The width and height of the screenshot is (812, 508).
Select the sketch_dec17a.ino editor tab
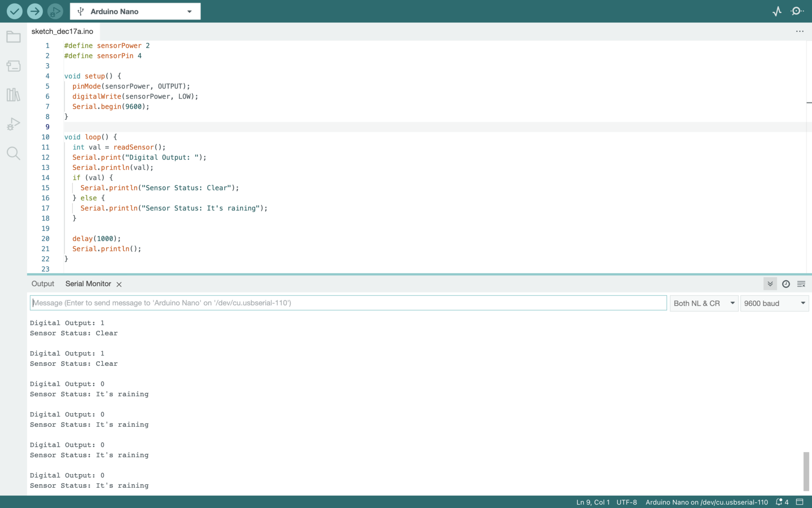62,31
